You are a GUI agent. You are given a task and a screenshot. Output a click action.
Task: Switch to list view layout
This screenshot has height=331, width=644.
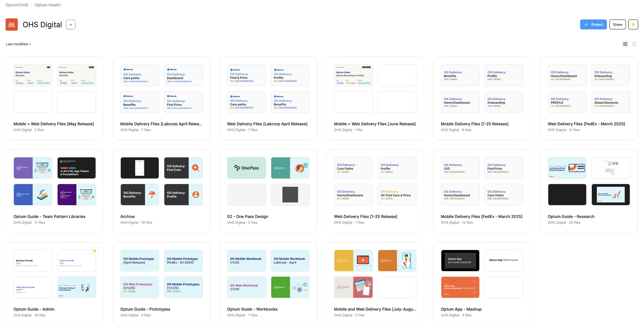pyautogui.click(x=634, y=44)
